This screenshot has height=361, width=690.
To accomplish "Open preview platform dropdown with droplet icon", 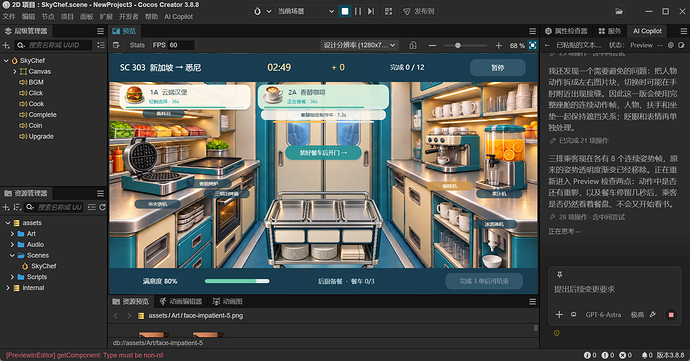I will click(262, 11).
